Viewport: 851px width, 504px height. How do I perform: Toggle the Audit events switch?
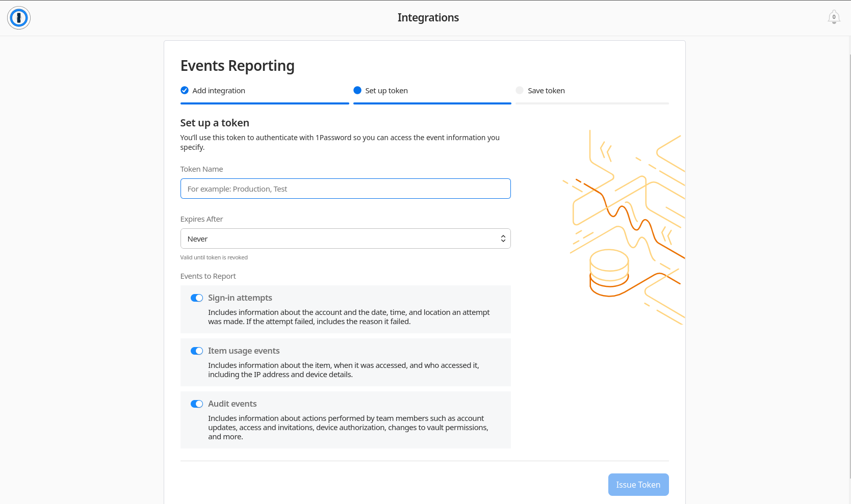(x=197, y=404)
